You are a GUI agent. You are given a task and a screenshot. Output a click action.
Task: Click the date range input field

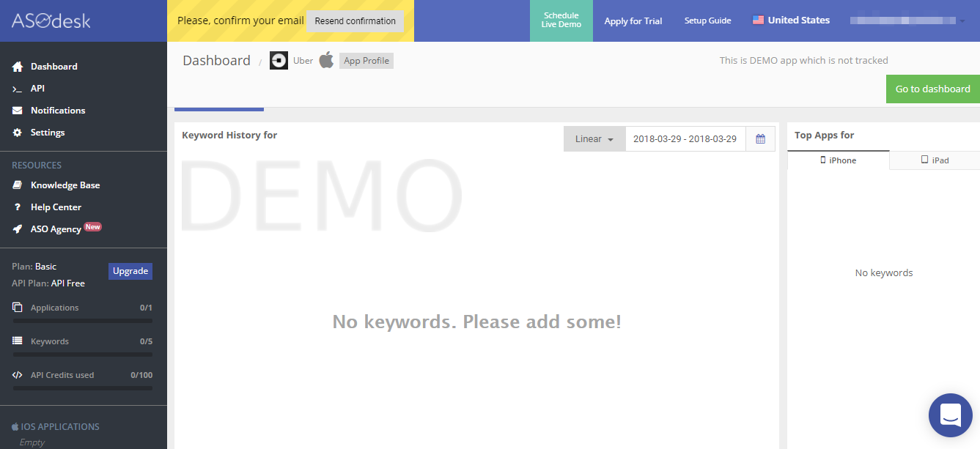pos(685,139)
